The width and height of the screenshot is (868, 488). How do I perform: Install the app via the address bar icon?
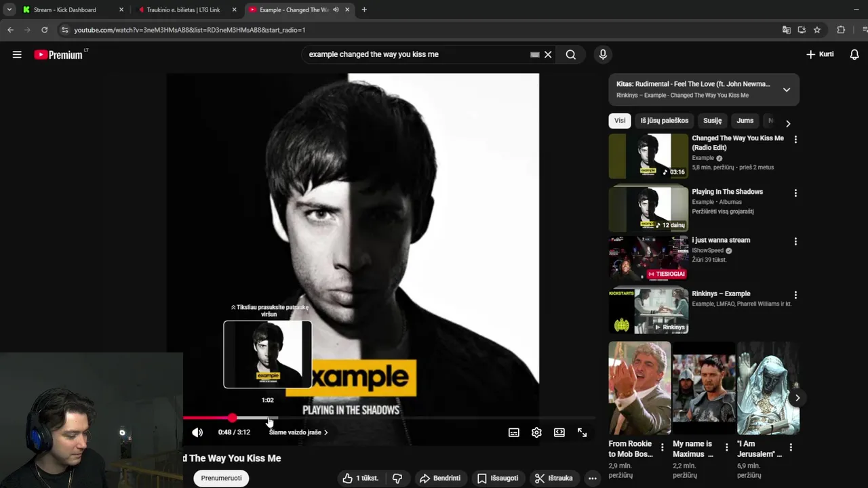coord(802,30)
